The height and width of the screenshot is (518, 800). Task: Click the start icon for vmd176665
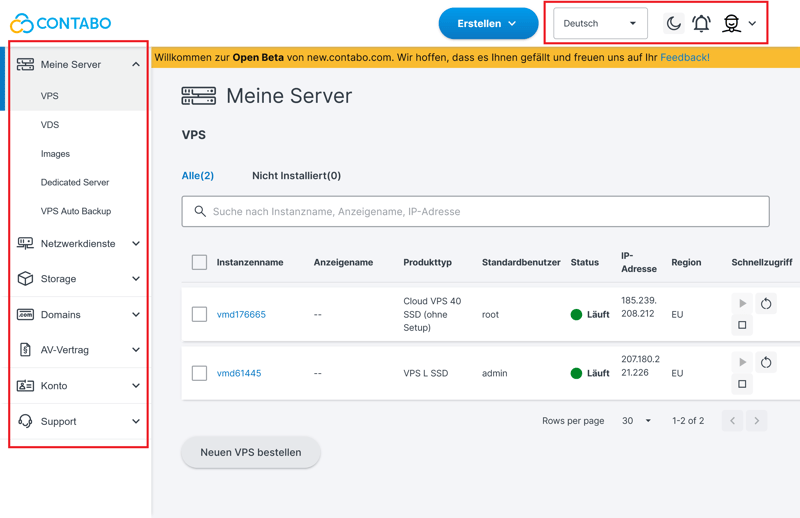click(742, 303)
